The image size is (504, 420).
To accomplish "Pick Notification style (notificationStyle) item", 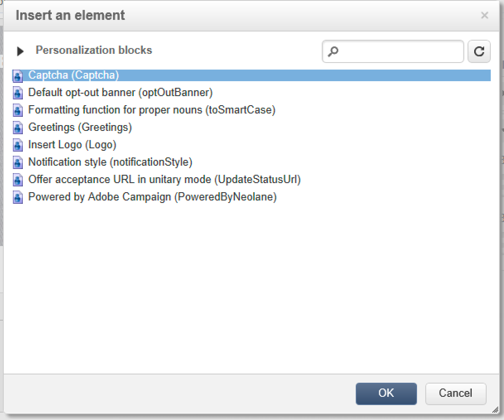I will pyautogui.click(x=110, y=162).
